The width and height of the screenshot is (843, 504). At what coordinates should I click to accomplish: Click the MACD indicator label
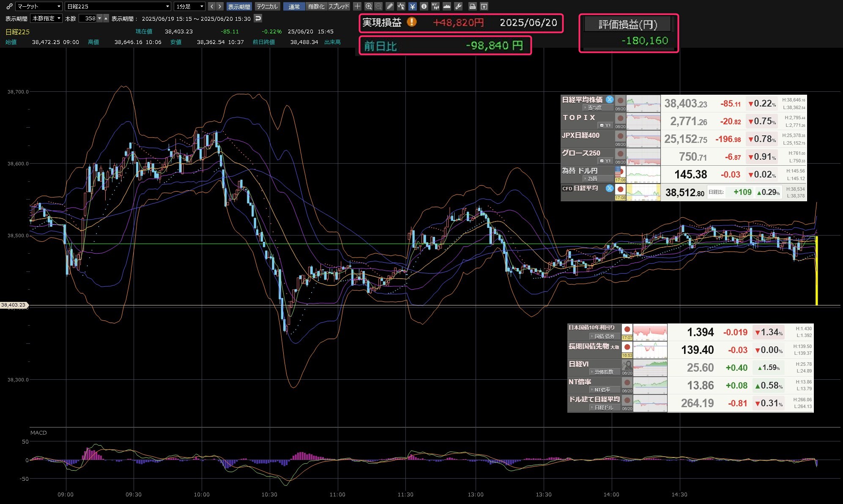pyautogui.click(x=38, y=433)
